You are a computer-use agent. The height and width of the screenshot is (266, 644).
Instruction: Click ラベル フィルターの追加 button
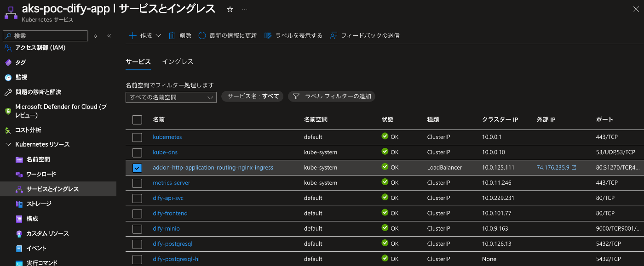[x=332, y=96]
